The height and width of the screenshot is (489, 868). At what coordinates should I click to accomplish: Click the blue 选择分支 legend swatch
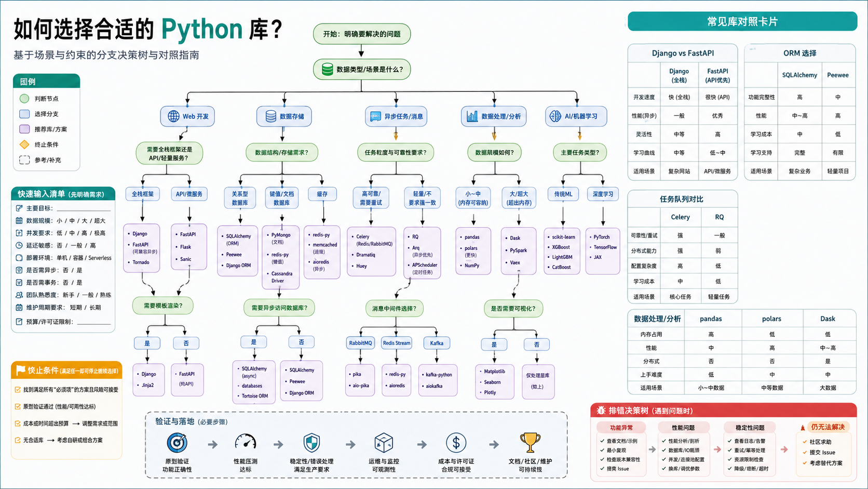tap(24, 114)
